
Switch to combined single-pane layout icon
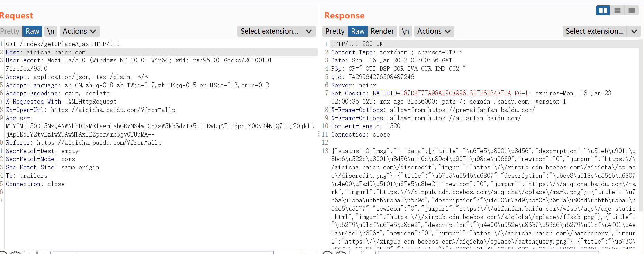632,10
